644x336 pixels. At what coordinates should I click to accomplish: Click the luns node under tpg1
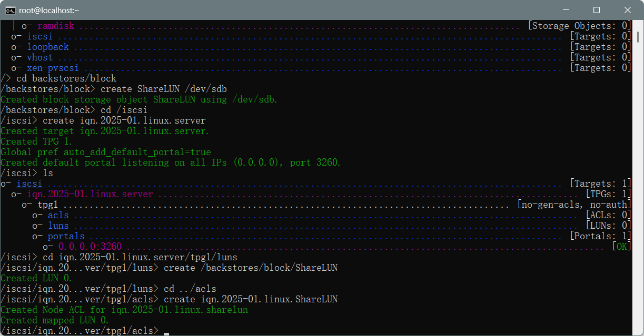58,226
